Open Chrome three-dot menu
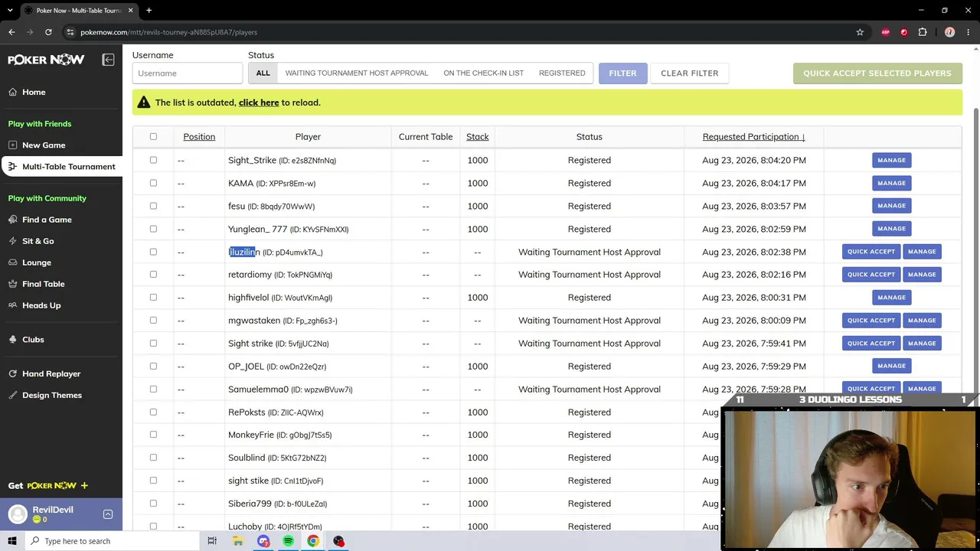The height and width of the screenshot is (551, 980). [x=968, y=32]
